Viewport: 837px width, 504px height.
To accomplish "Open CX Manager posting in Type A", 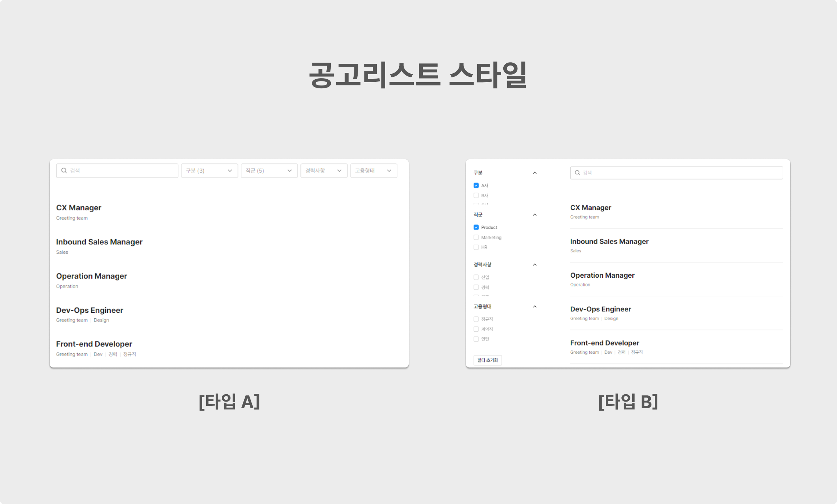I will click(79, 208).
